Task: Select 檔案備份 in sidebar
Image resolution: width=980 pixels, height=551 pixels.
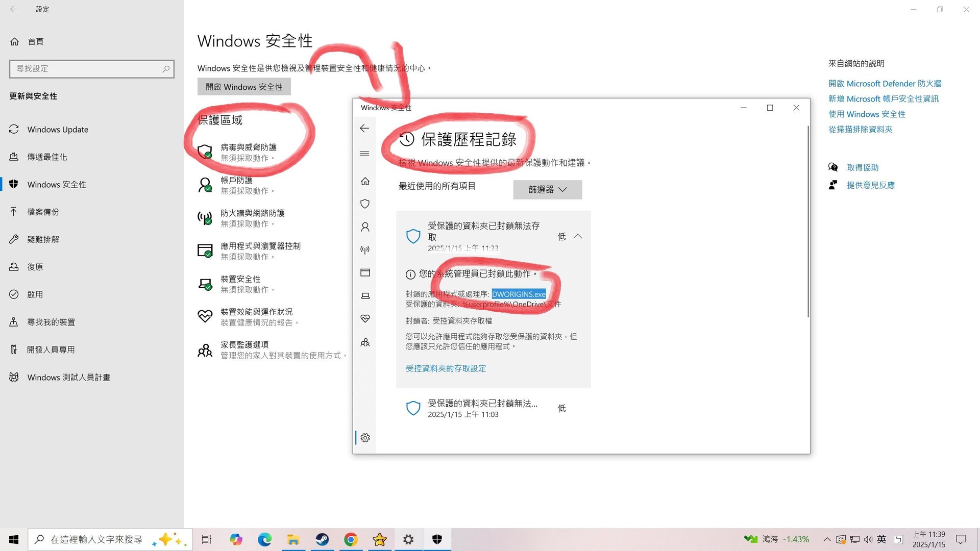Action: point(43,212)
